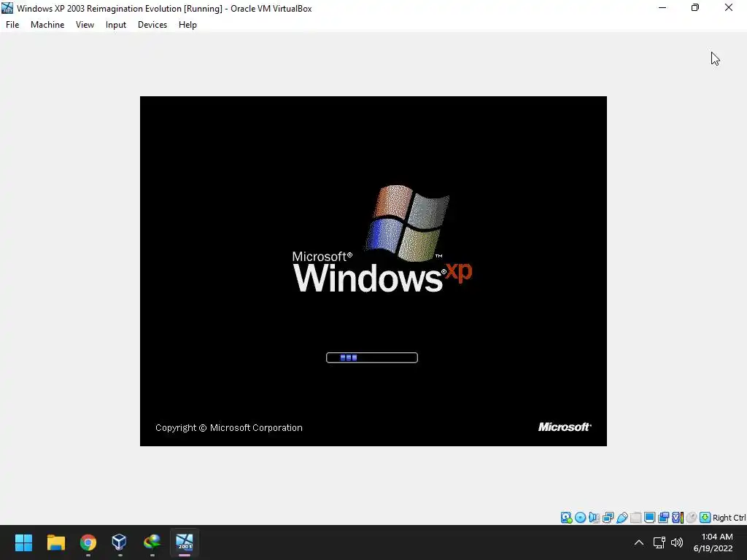Screen dimensions: 747x560
Task: Expand the hidden system tray icons
Action: [639, 542]
